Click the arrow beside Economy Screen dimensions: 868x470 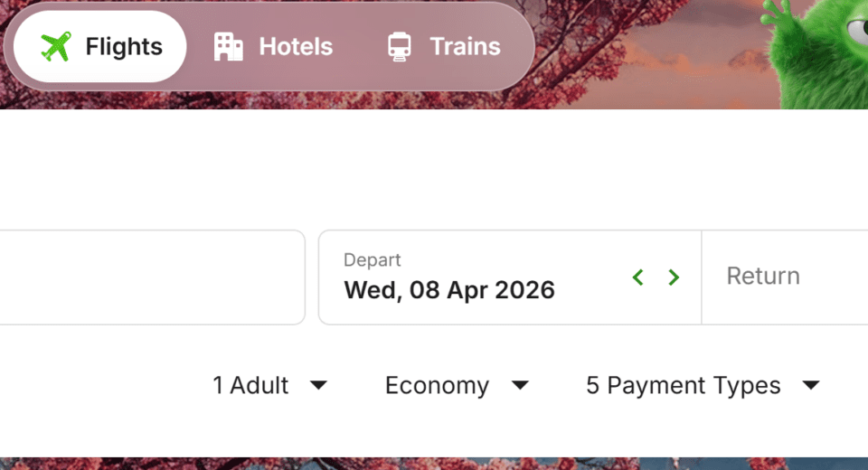pos(520,385)
